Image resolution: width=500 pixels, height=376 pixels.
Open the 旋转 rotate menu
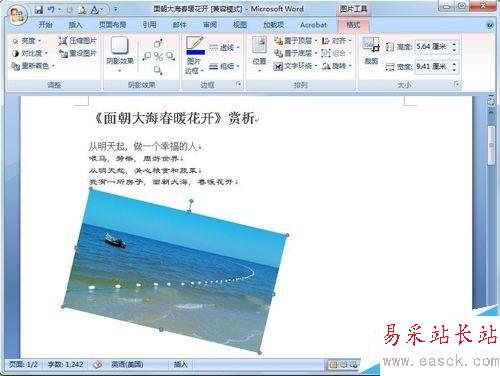[x=337, y=66]
